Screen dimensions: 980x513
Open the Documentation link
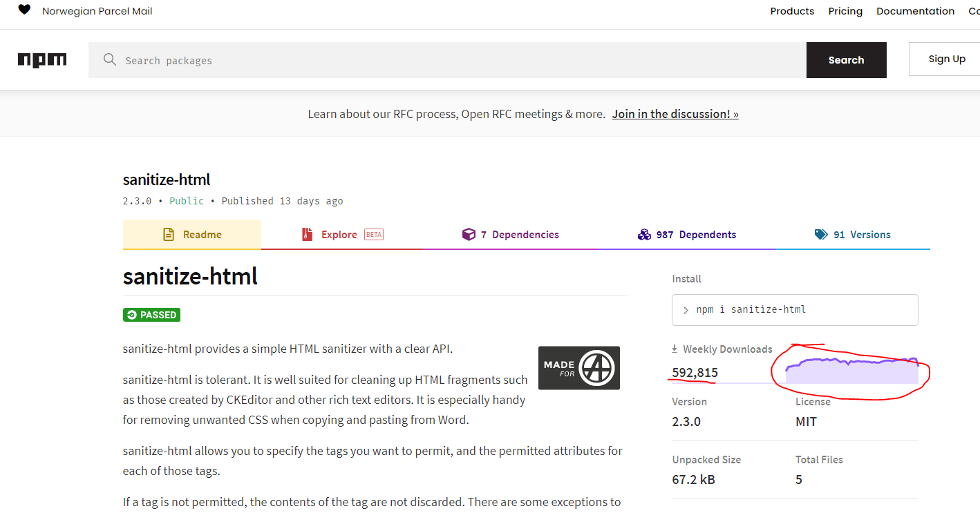click(915, 11)
